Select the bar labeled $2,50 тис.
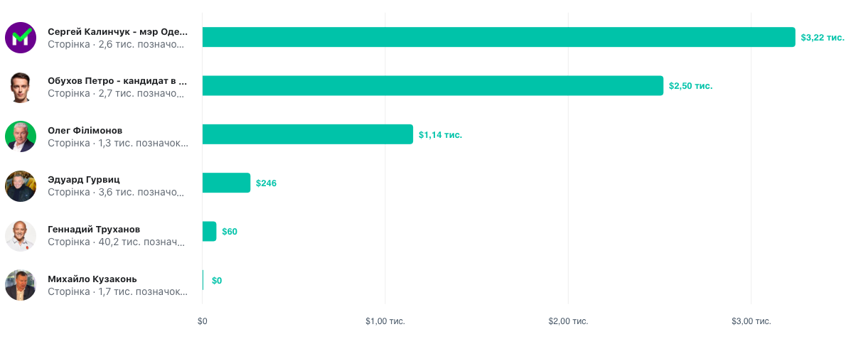The image size is (868, 344). 432,86
